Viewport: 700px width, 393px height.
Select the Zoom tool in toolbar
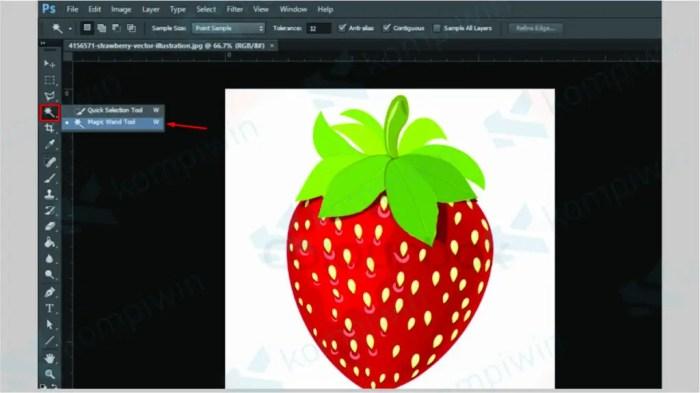click(x=50, y=374)
